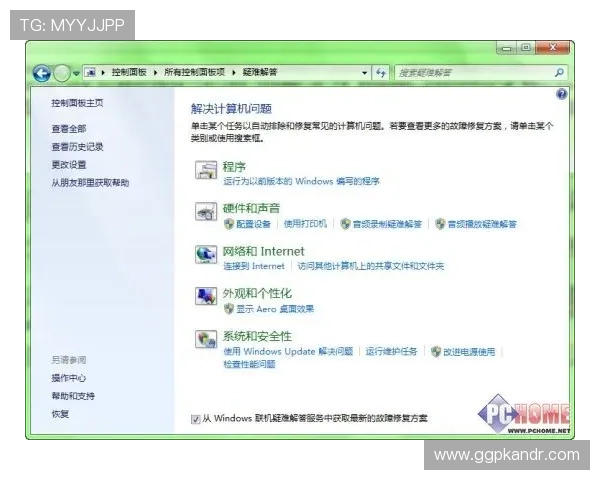Image resolution: width=600 pixels, height=480 pixels.
Task: Open the 使用打印机 troubleshooter link
Action: (x=305, y=224)
